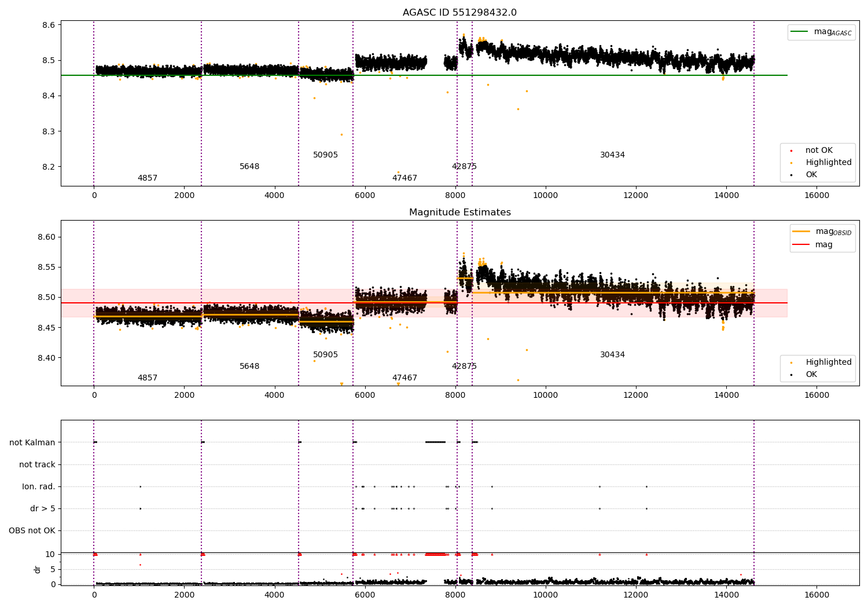Image resolution: width=868 pixels, height=608 pixels.
Task: Click the '8.6' y-axis tick label
Action: (x=49, y=25)
